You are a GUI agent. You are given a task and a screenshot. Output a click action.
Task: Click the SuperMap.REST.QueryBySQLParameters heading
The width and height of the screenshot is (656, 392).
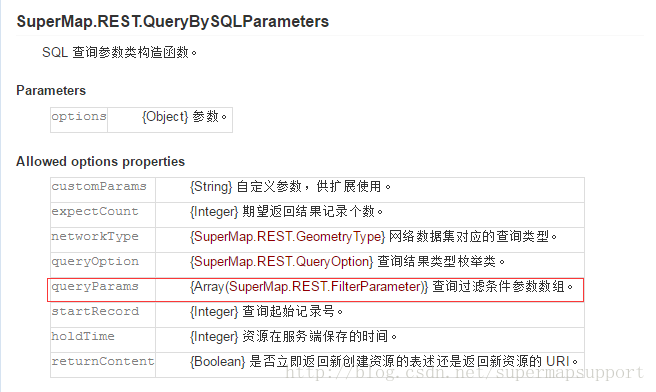click(172, 22)
